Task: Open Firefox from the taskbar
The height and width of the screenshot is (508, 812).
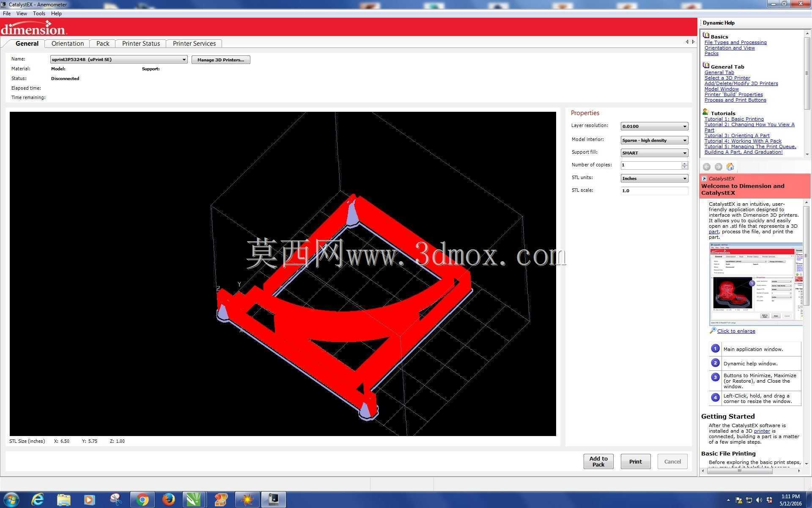Action: [x=169, y=500]
